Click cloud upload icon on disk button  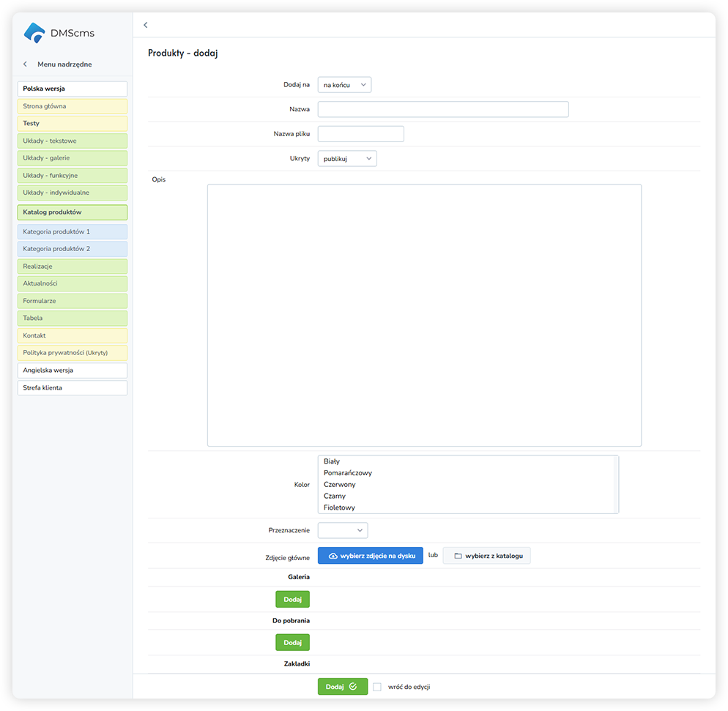333,556
